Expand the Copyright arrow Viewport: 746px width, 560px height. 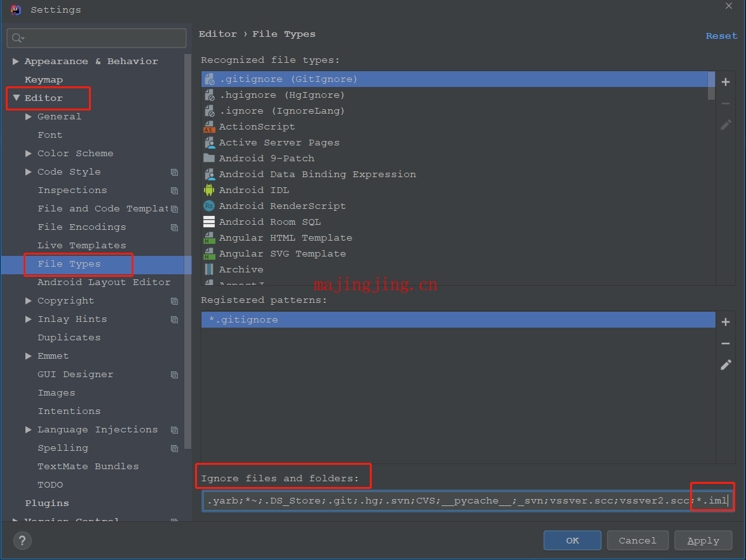(x=29, y=301)
